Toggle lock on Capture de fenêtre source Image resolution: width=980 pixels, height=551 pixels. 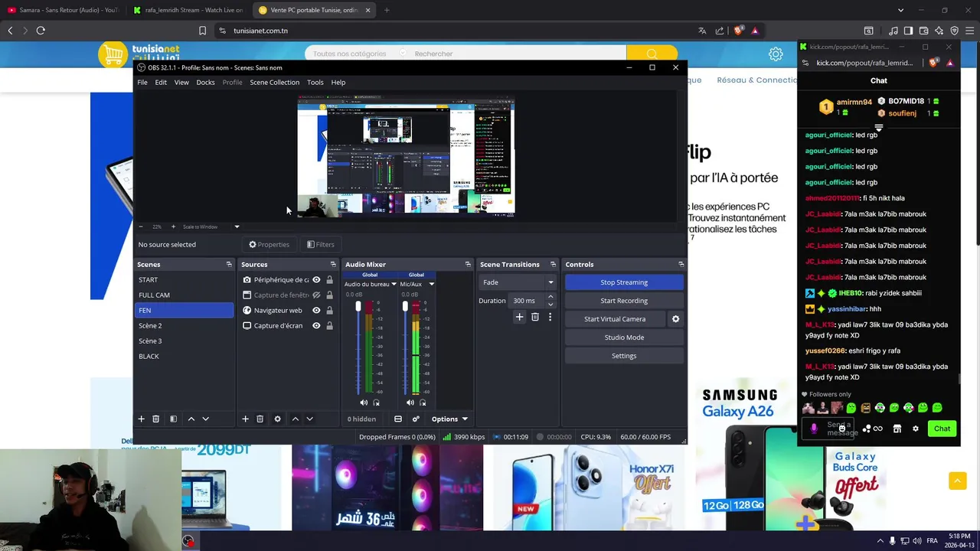pyautogui.click(x=329, y=295)
